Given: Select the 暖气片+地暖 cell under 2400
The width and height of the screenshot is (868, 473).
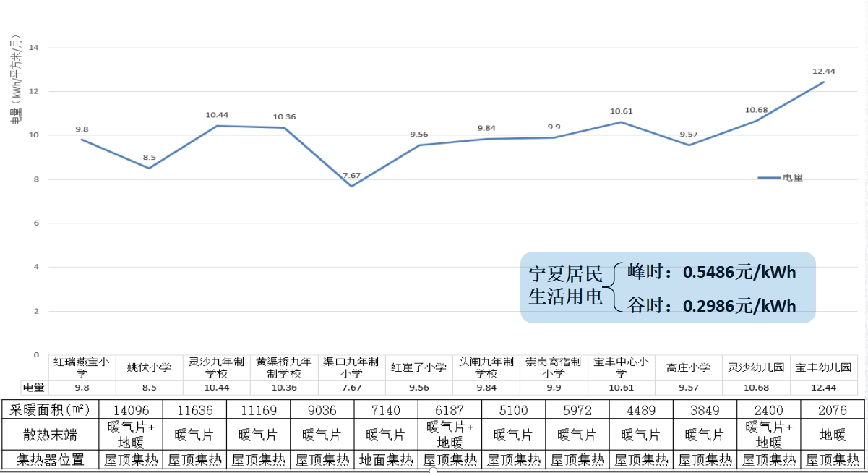Looking at the screenshot, I should click(x=768, y=435).
